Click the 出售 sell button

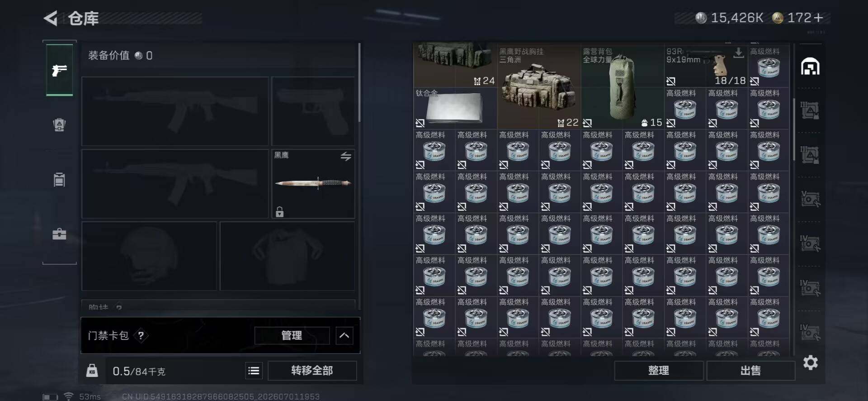(x=751, y=371)
